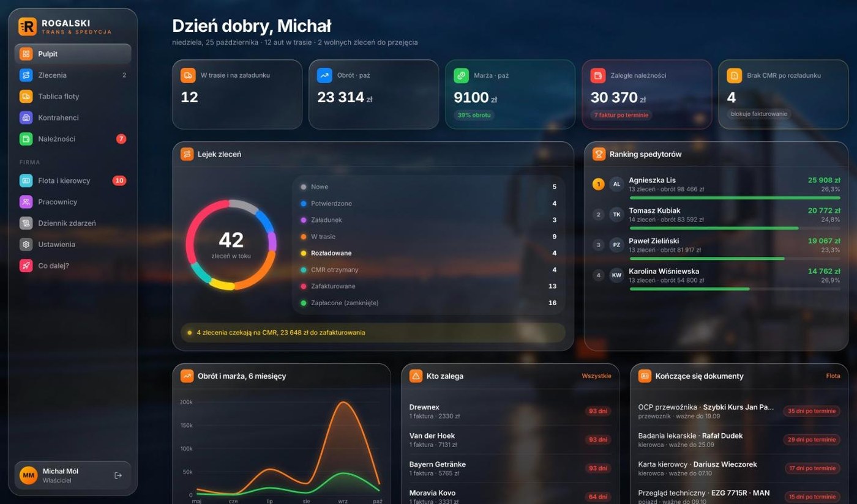857x504 pixels.
Task: Click the Flota link in Kończące się dokumenty
Action: coord(833,376)
